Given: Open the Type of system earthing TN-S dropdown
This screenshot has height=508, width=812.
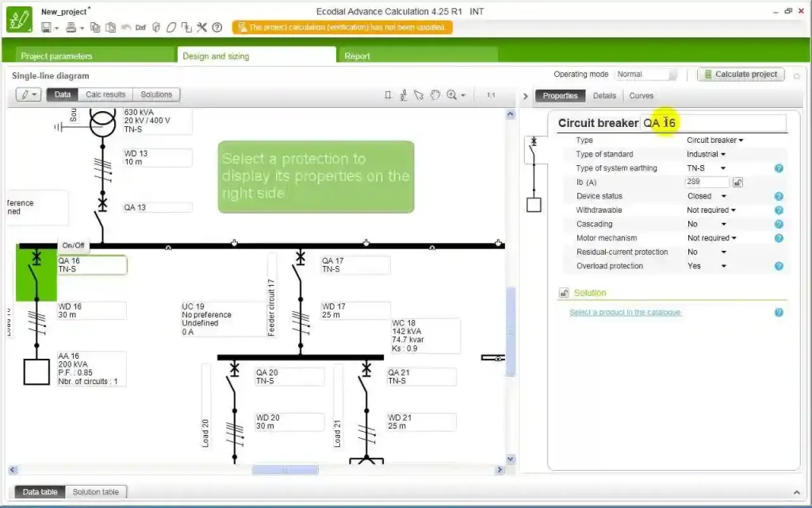Looking at the screenshot, I should [706, 168].
